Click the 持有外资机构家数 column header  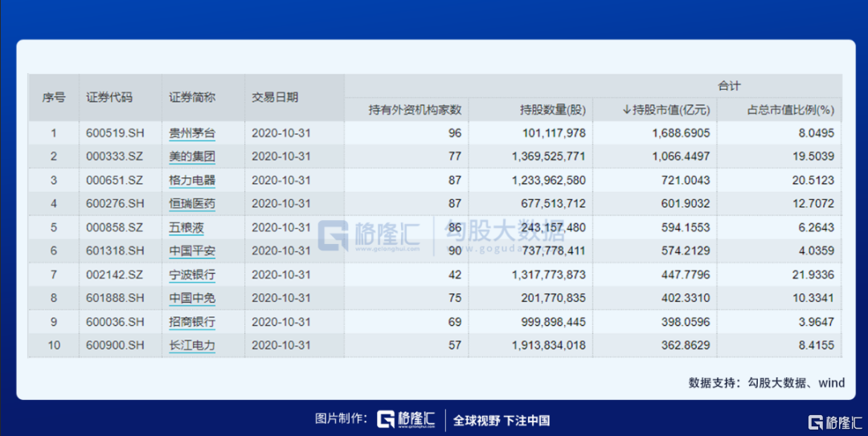pos(416,110)
